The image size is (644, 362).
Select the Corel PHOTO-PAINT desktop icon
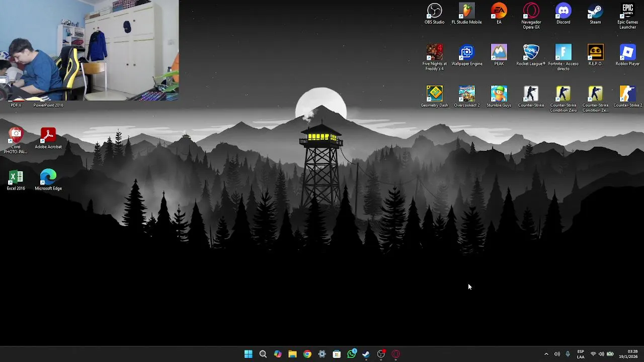click(x=16, y=141)
